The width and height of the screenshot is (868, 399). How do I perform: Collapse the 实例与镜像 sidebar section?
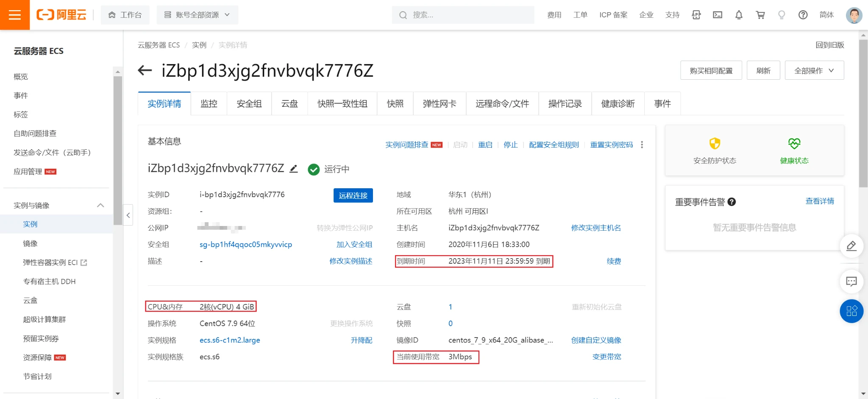coord(100,205)
